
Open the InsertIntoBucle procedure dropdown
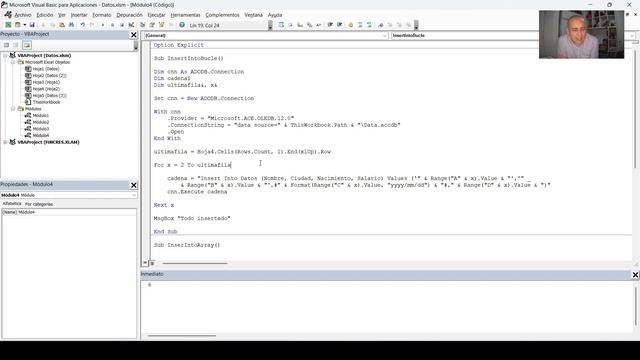tap(632, 36)
